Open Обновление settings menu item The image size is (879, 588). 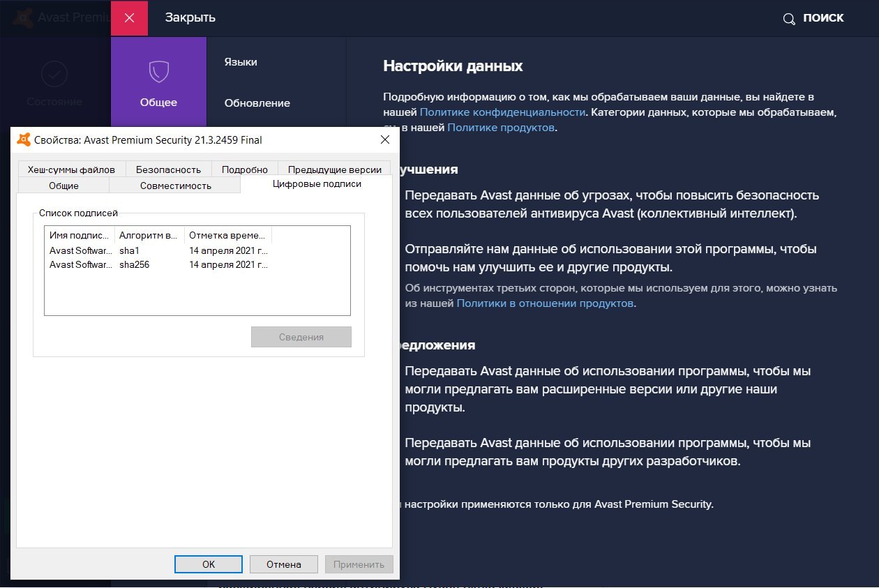(x=257, y=103)
